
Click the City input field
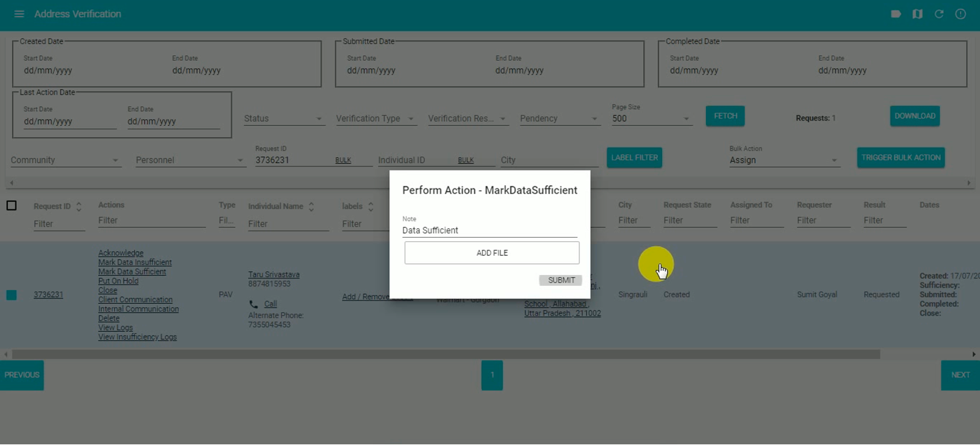(x=550, y=161)
